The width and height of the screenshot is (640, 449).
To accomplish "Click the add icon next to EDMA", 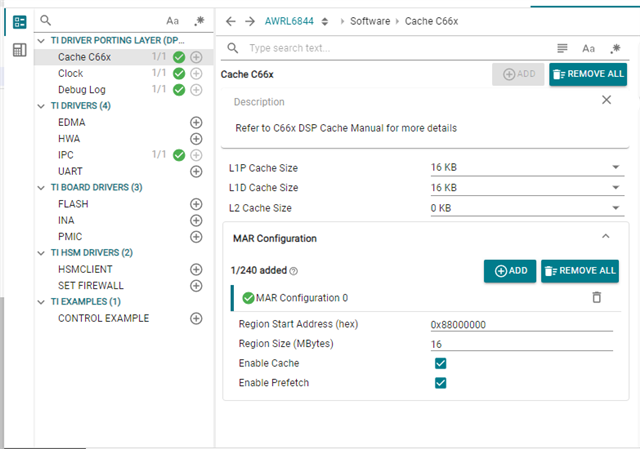I will [x=196, y=122].
